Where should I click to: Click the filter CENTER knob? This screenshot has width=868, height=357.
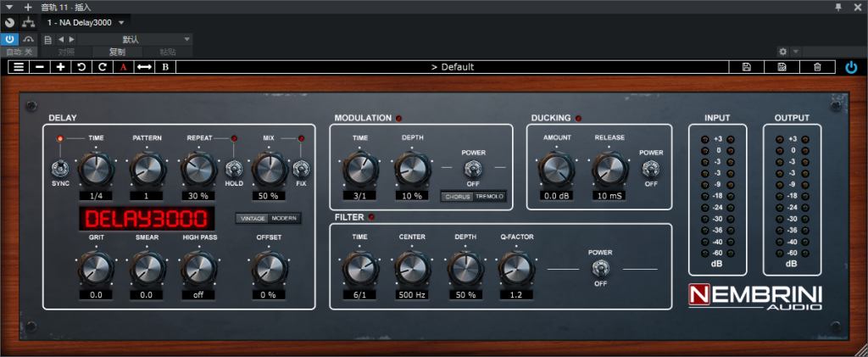pyautogui.click(x=412, y=269)
